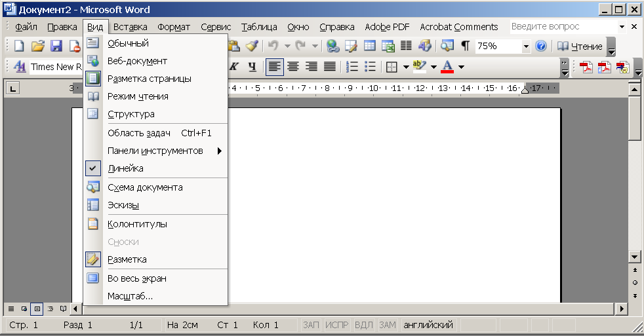Click the New Document toolbar icon

19,46
